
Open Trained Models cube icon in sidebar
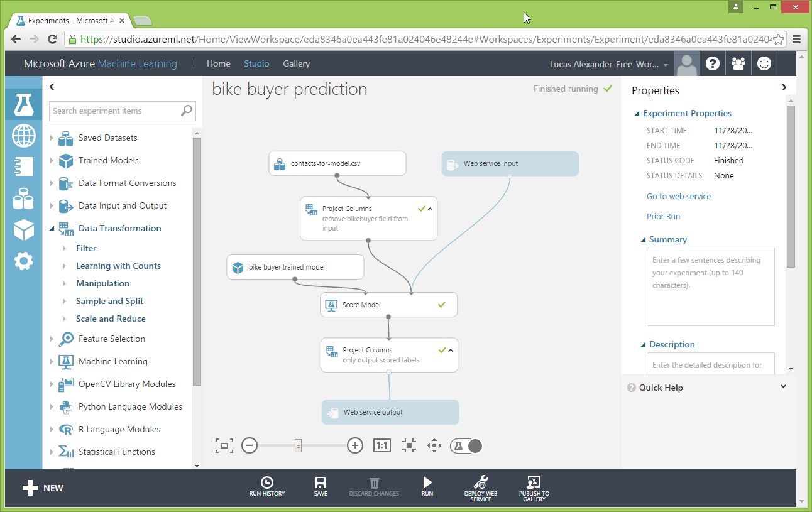click(23, 230)
